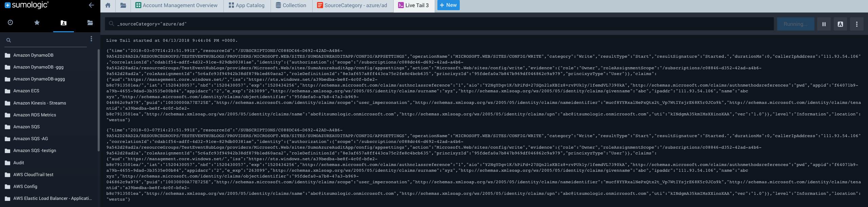868x207 pixels.
Task: Switch to Account Management Overview tab
Action: [x=176, y=5]
